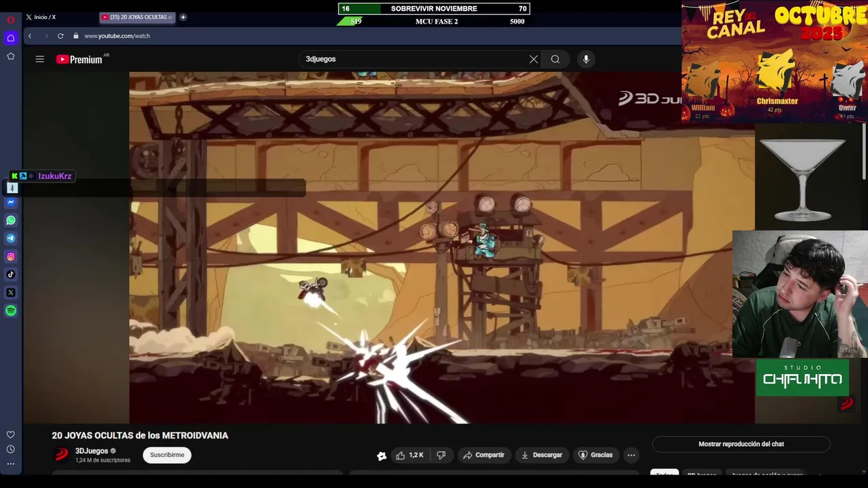
Task: Open more actions three-dot menu
Action: tap(631, 455)
